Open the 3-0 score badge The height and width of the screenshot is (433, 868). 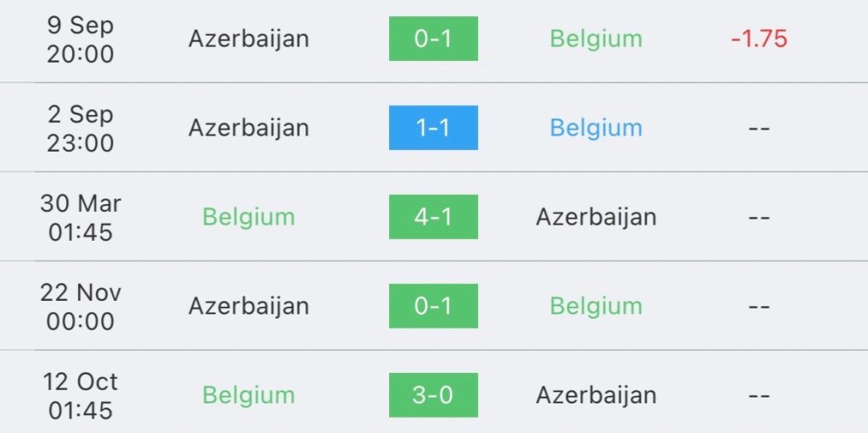[x=433, y=396]
